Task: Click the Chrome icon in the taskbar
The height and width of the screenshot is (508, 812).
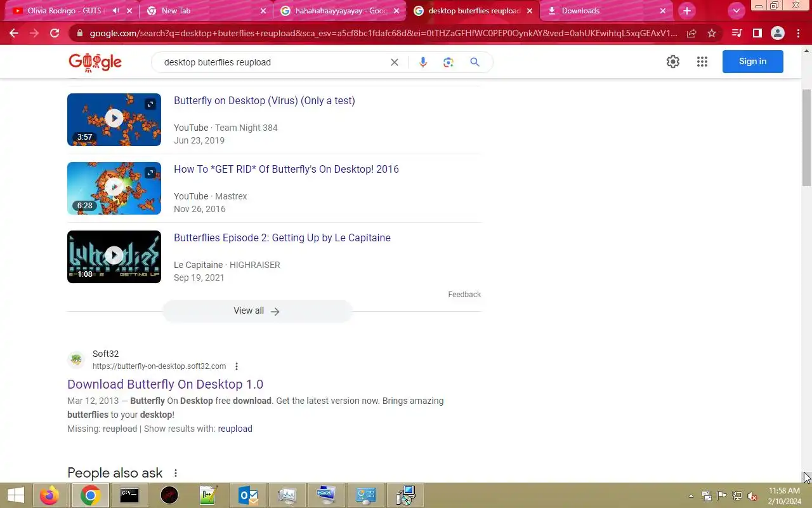Action: tap(89, 495)
